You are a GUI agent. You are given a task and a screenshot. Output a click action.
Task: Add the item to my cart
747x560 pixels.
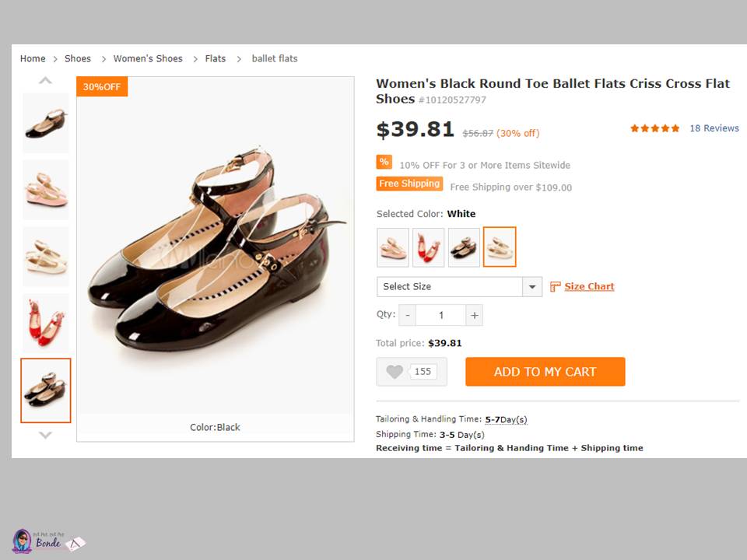coord(545,372)
